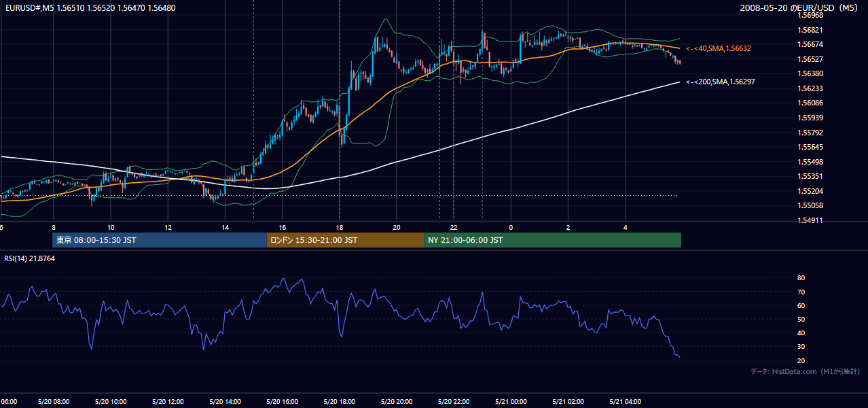
Task: Click RSI axis level 30
Action: click(x=801, y=347)
